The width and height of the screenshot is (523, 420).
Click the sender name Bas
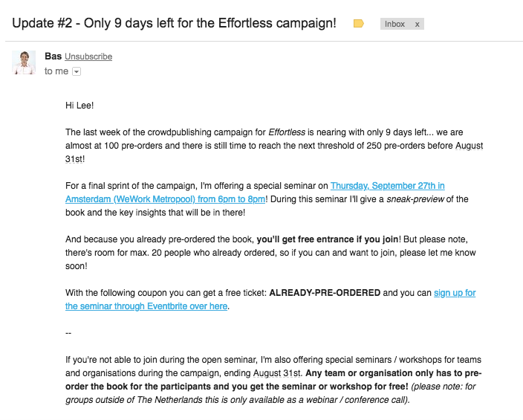53,56
